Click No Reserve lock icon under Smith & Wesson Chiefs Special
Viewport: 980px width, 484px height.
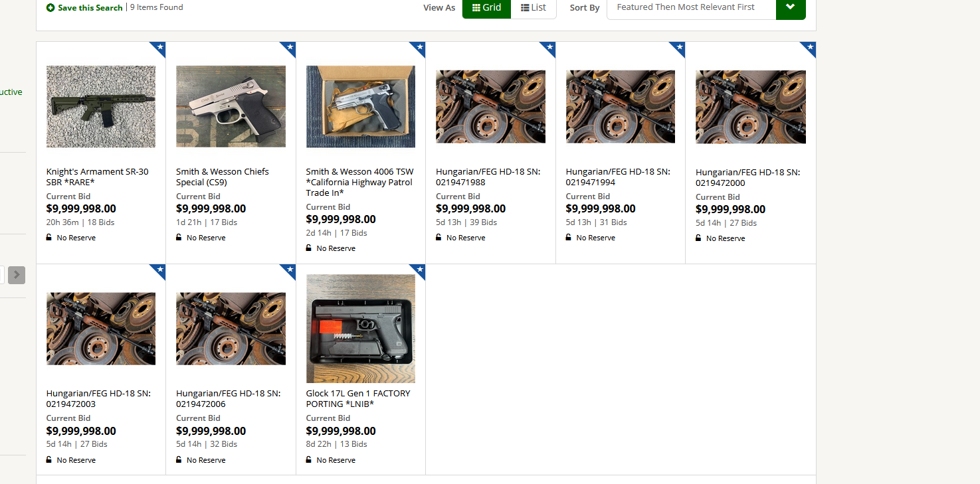coord(179,237)
